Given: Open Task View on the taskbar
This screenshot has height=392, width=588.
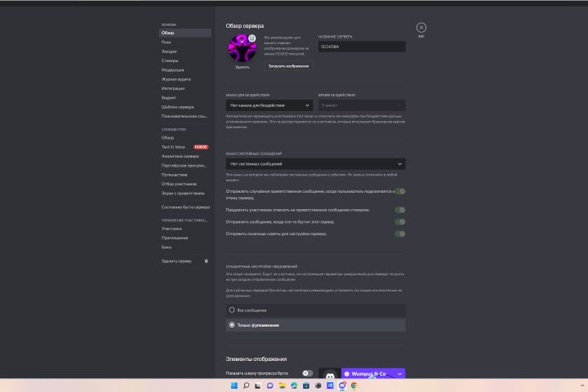Looking at the screenshot, I should point(258,385).
